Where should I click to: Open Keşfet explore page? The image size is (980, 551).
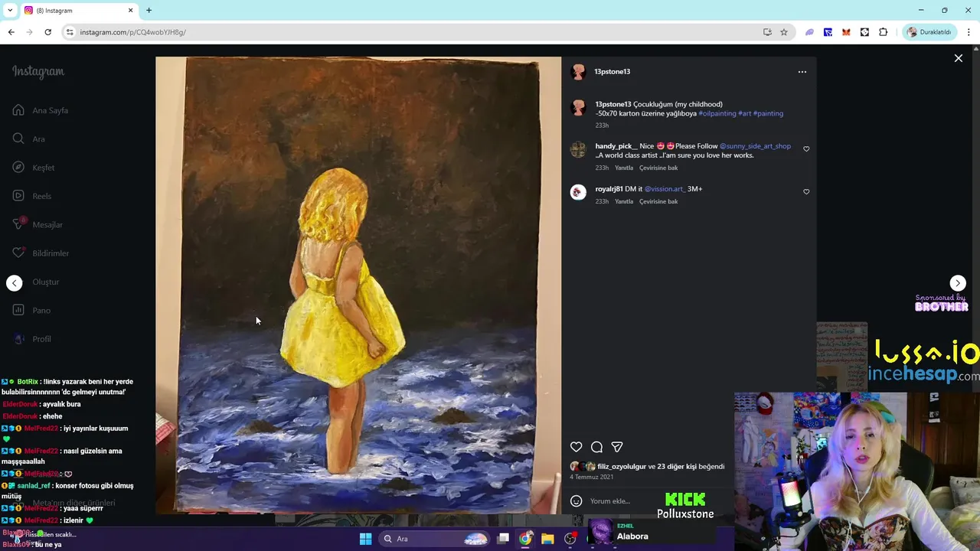pos(34,168)
